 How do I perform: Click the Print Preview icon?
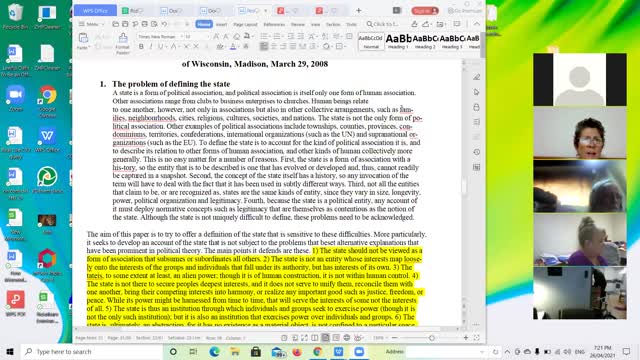coord(154,24)
